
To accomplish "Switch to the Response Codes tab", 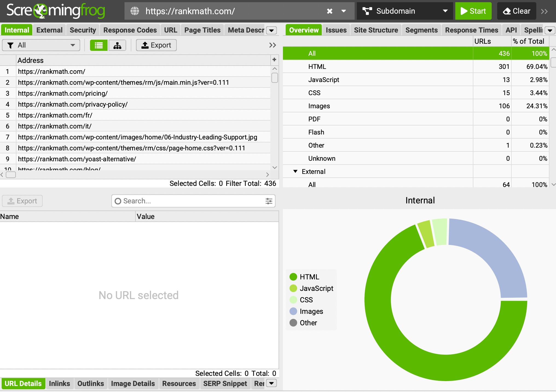I will point(130,30).
